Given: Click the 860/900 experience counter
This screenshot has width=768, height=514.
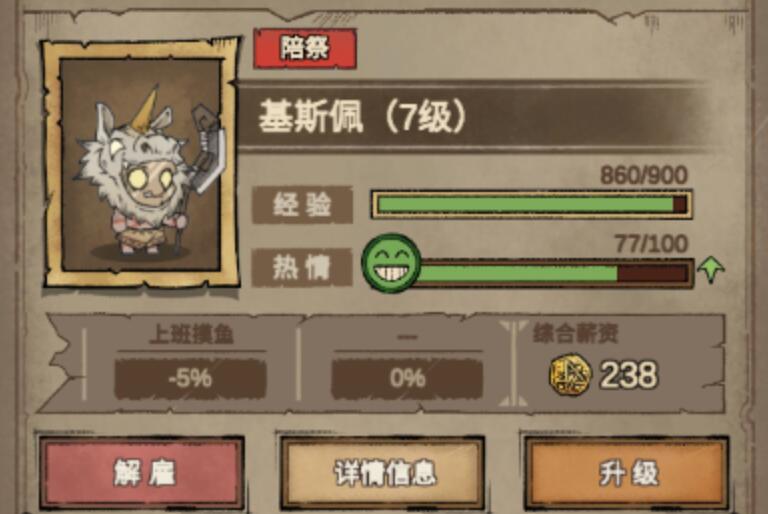Looking at the screenshot, I should tap(644, 175).
